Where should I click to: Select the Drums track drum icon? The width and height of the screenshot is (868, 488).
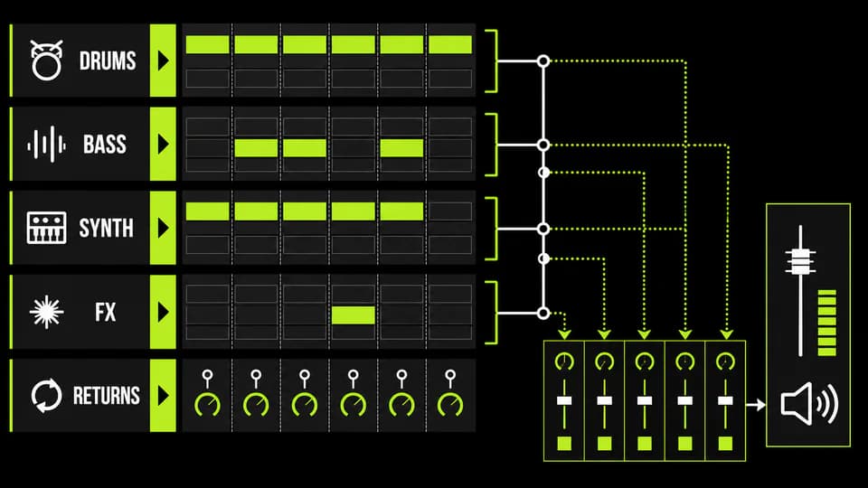click(x=46, y=61)
